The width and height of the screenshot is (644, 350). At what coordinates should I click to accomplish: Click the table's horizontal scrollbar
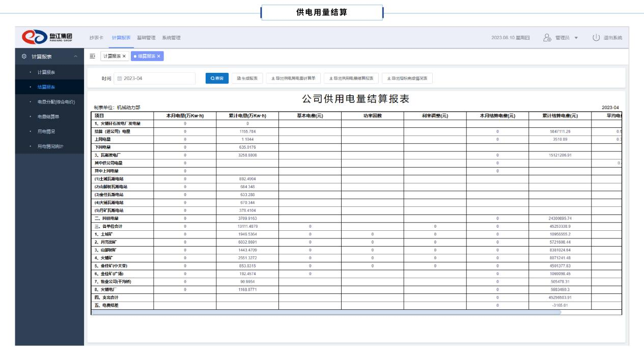[326, 312]
